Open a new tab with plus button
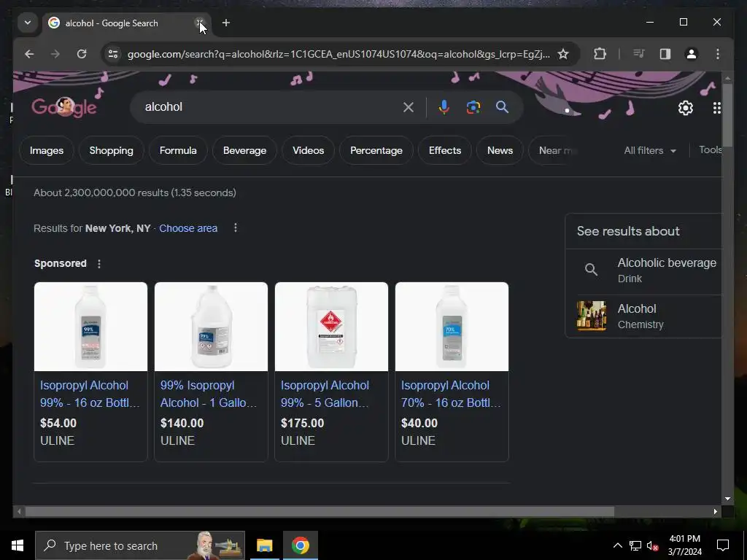This screenshot has height=560, width=747. [x=226, y=23]
